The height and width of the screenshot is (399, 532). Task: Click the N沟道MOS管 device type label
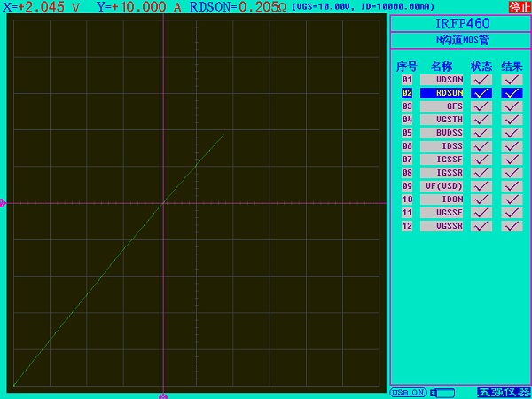pos(460,40)
